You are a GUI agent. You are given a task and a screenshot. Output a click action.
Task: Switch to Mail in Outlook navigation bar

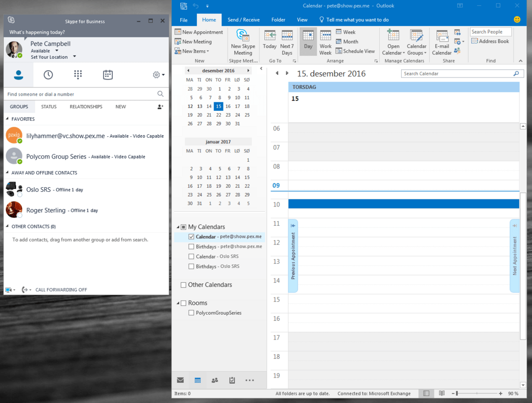point(180,380)
